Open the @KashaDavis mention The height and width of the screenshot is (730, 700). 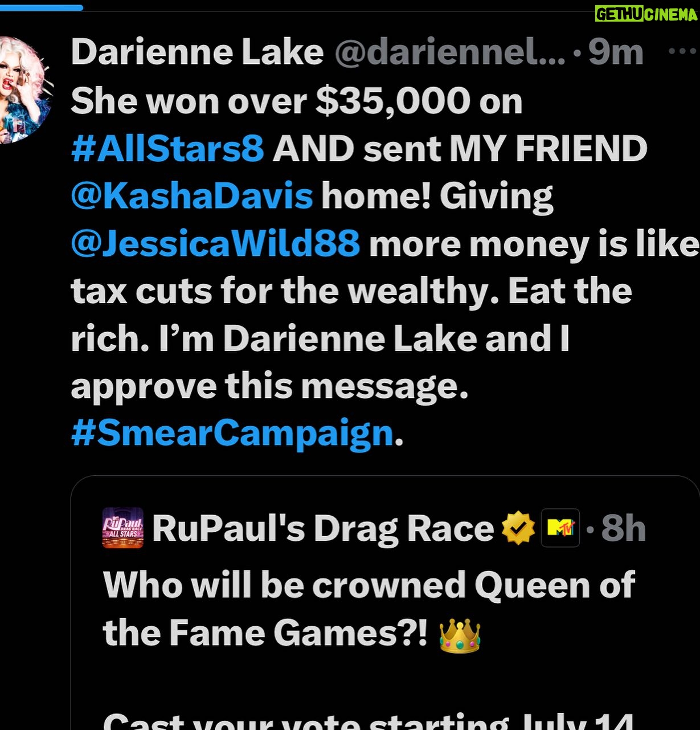[192, 196]
